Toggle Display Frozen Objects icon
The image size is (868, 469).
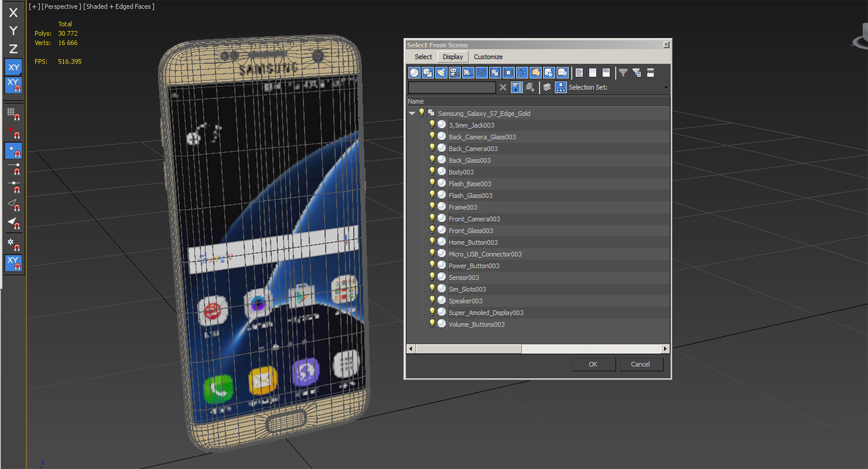pyautogui.click(x=550, y=73)
